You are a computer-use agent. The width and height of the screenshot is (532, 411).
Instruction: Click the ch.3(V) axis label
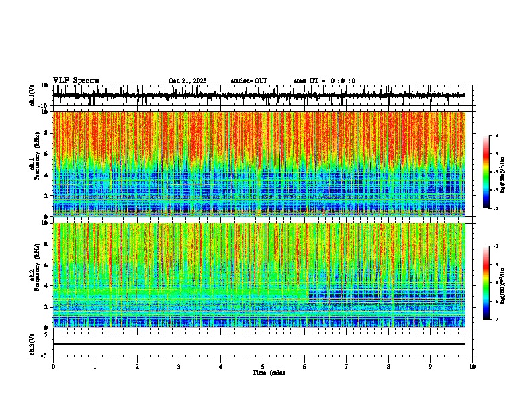32,345
